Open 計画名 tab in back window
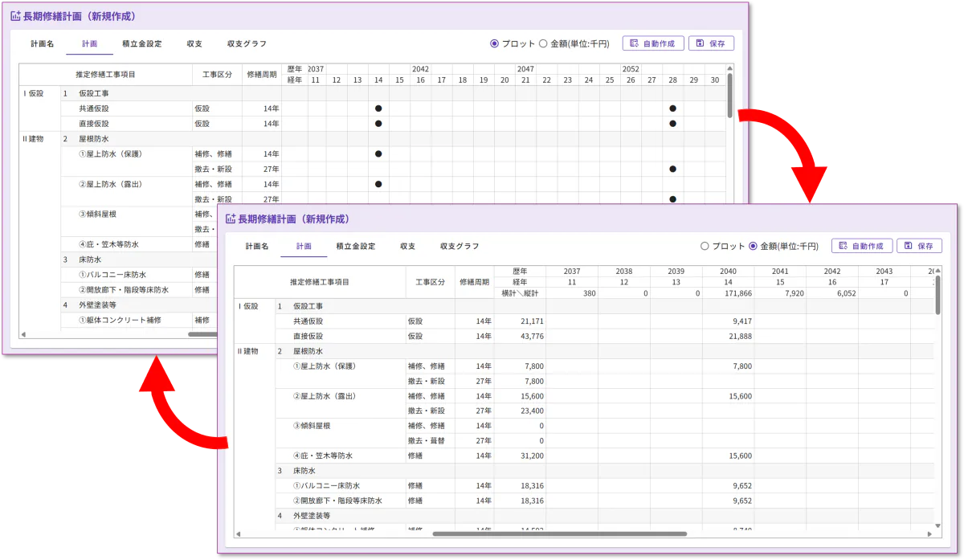Image resolution: width=964 pixels, height=560 pixels. pos(43,43)
